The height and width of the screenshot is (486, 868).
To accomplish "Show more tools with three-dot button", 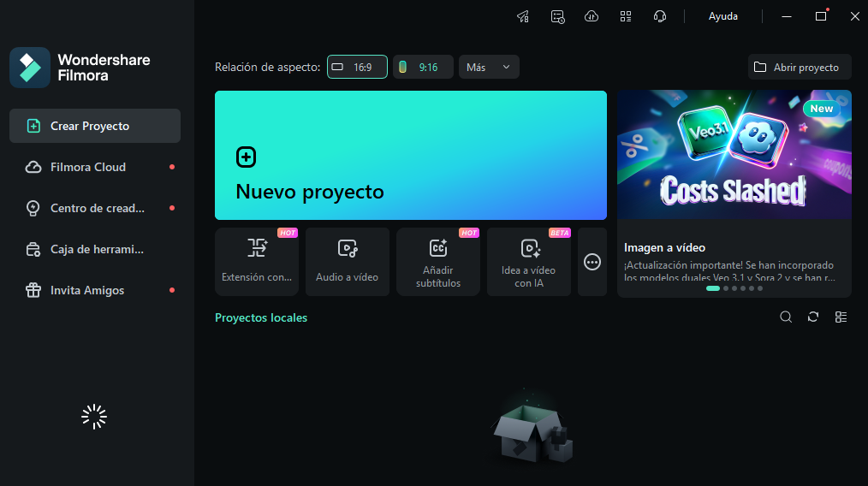I will (592, 262).
